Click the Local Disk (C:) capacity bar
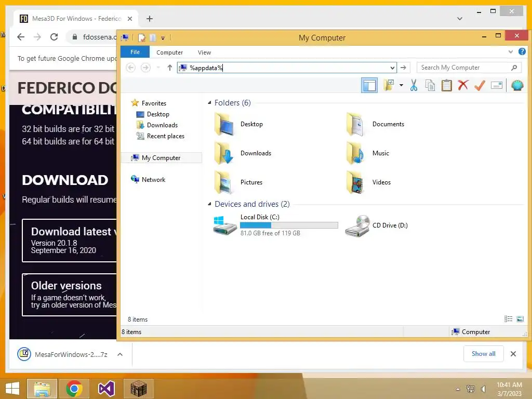This screenshot has width=532, height=399. point(289,225)
